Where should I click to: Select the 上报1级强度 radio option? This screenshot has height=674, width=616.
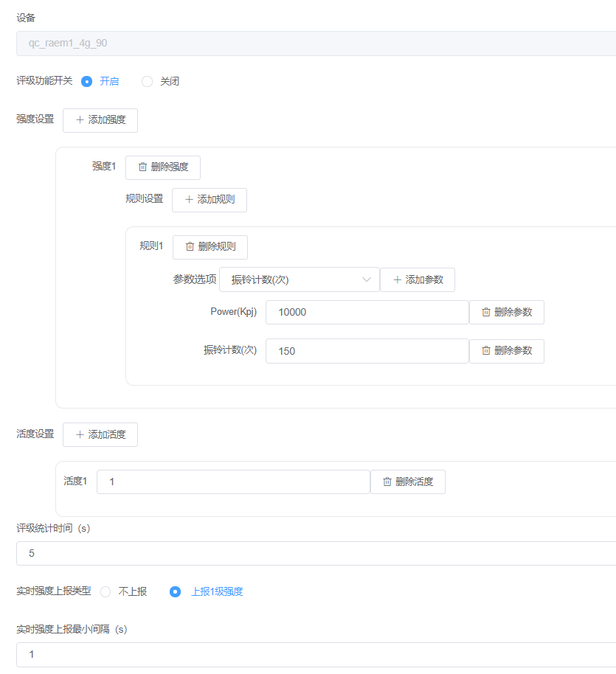pos(176,591)
